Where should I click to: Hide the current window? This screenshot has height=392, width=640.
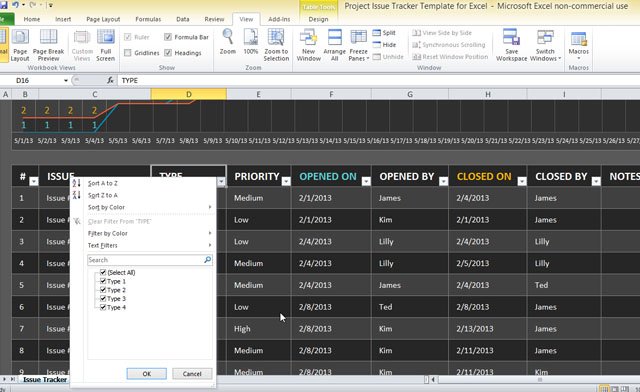pyautogui.click(x=384, y=45)
